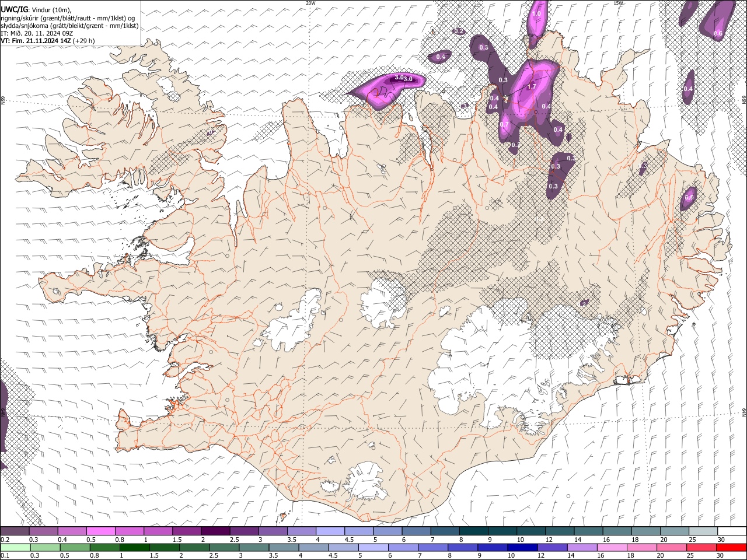Click the 1.7 precipitation value on the map
747x560 pixels.
tap(531, 86)
